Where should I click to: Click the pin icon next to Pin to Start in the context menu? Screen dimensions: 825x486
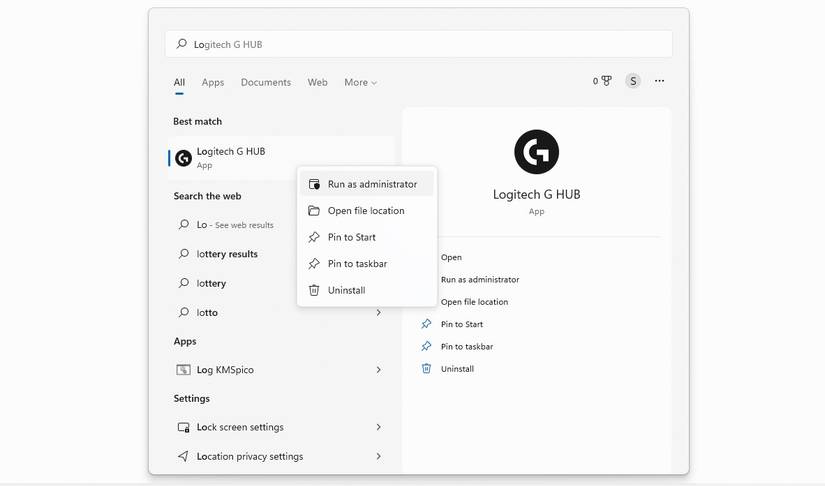point(314,237)
